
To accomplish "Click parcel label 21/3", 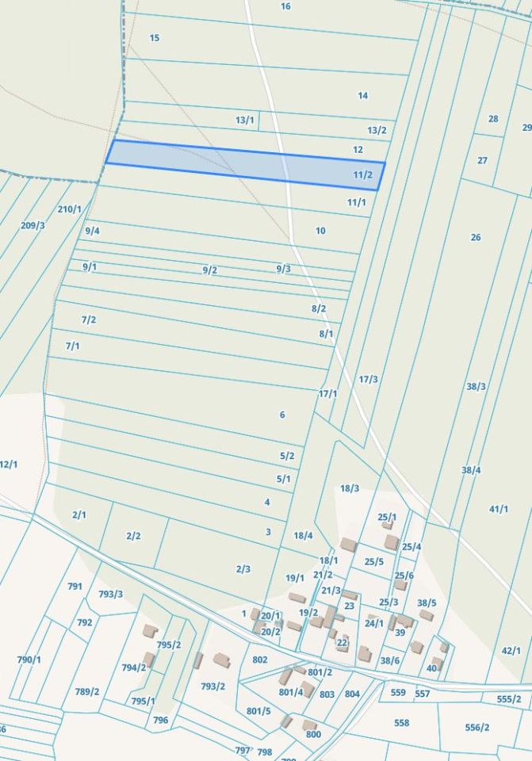I will (331, 591).
